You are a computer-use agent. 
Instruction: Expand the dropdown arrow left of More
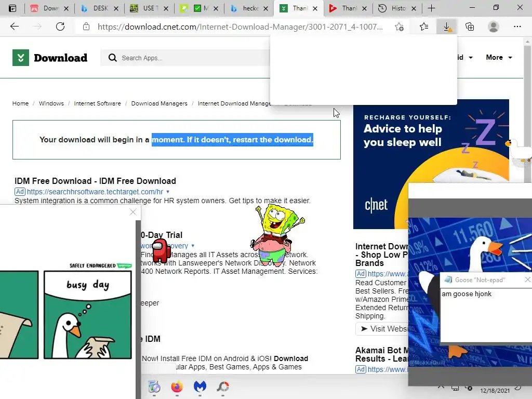[471, 58]
